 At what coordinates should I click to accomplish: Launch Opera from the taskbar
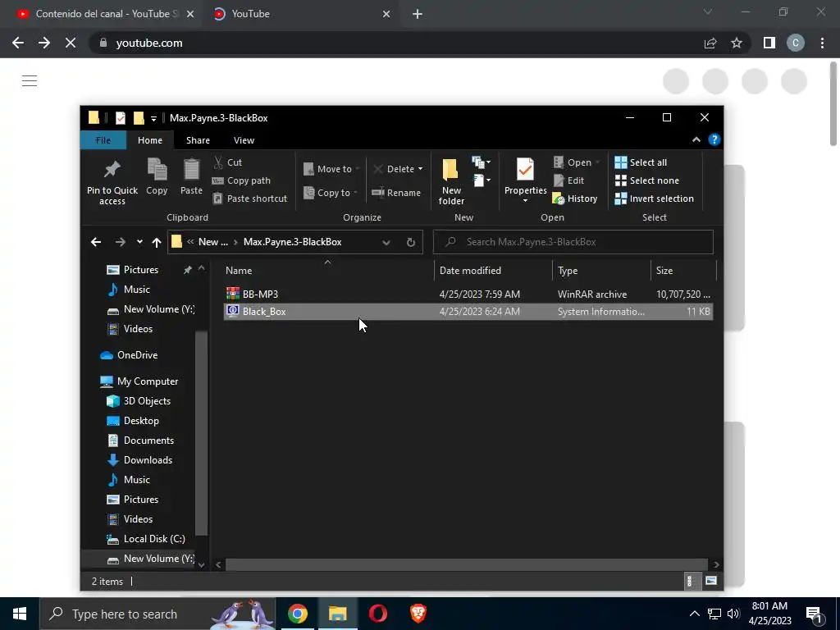tap(377, 614)
